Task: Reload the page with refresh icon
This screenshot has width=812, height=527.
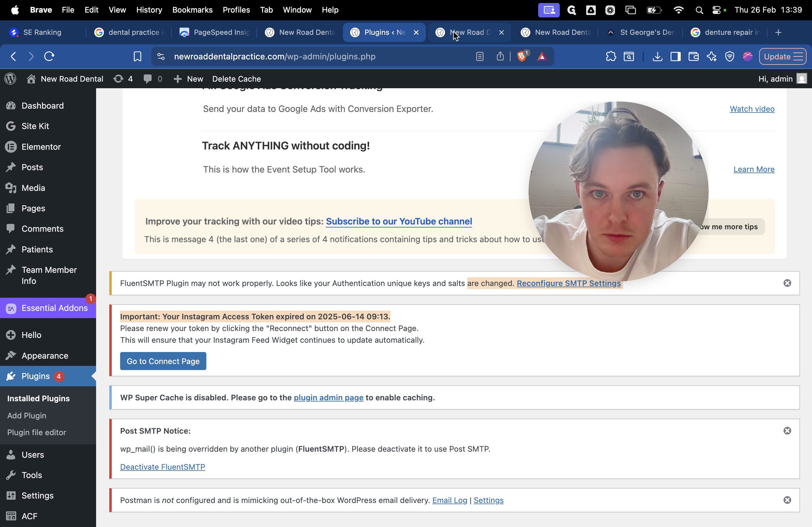Action: pyautogui.click(x=49, y=56)
